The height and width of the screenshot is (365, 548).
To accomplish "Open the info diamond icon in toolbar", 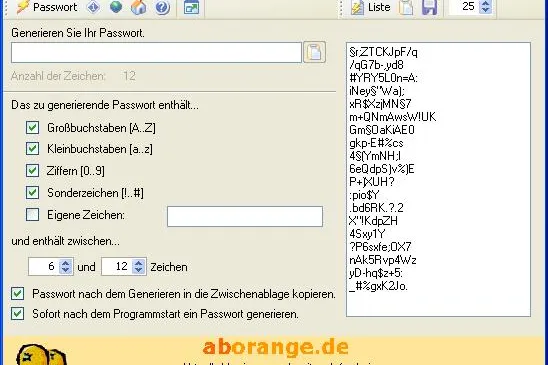I will [93, 7].
